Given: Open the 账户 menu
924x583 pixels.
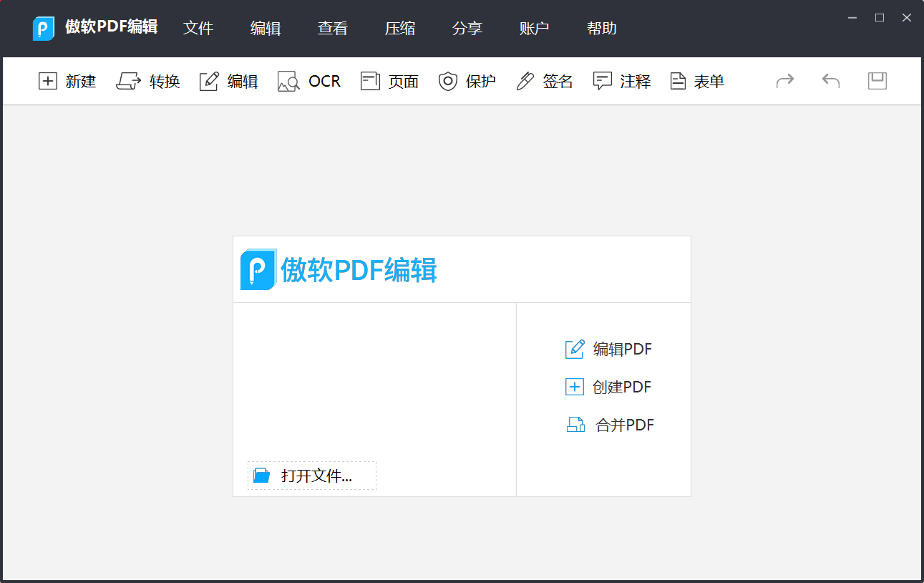Looking at the screenshot, I should pos(535,29).
